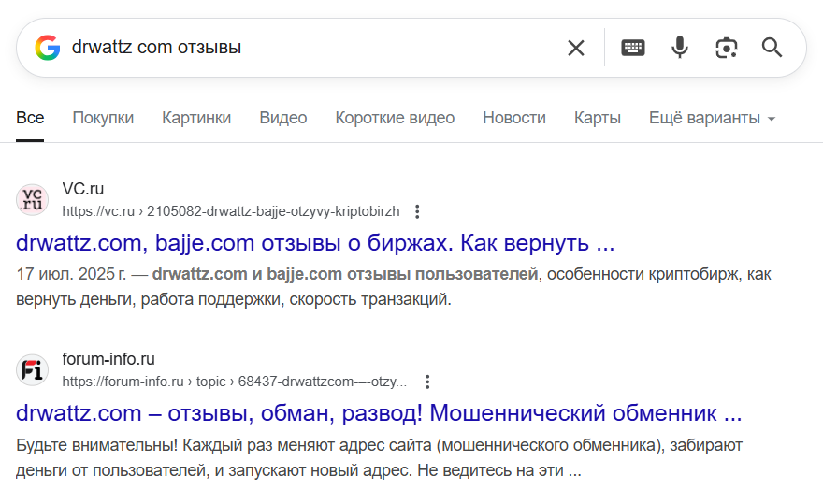
Task: Open three-dot menu for forum-info.ru result
Action: pos(427,382)
